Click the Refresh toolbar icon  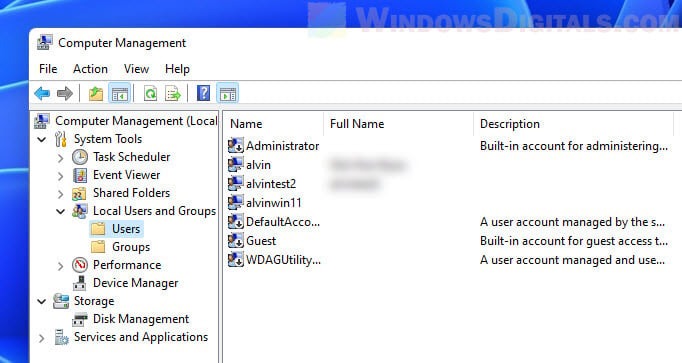(x=150, y=93)
